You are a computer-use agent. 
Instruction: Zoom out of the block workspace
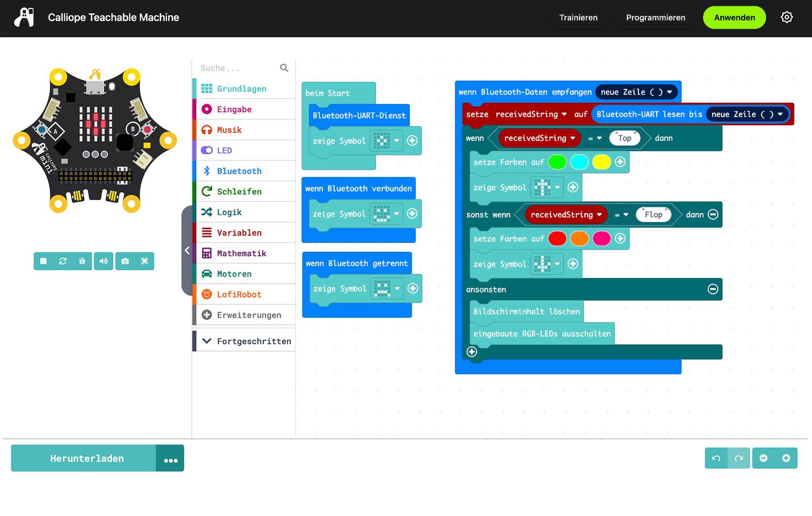[764, 458]
